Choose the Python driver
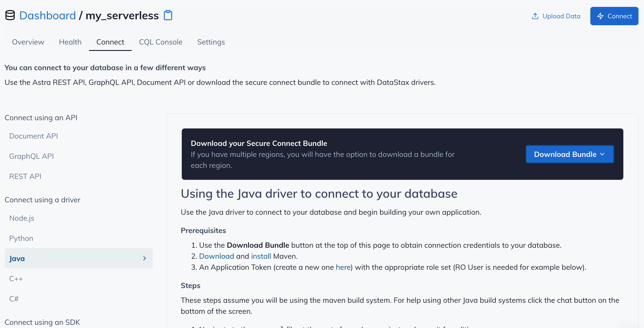This screenshot has width=644, height=328. coord(21,238)
